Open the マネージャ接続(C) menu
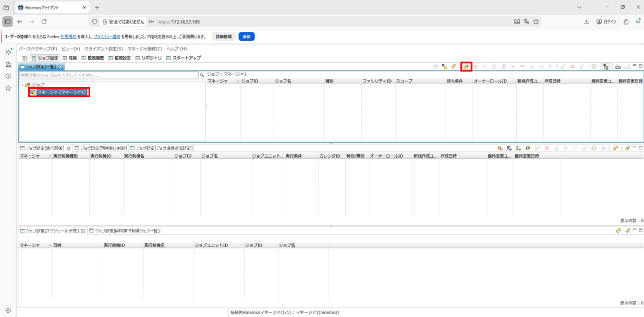Image resolution: width=644 pixels, height=317 pixels. tap(144, 49)
